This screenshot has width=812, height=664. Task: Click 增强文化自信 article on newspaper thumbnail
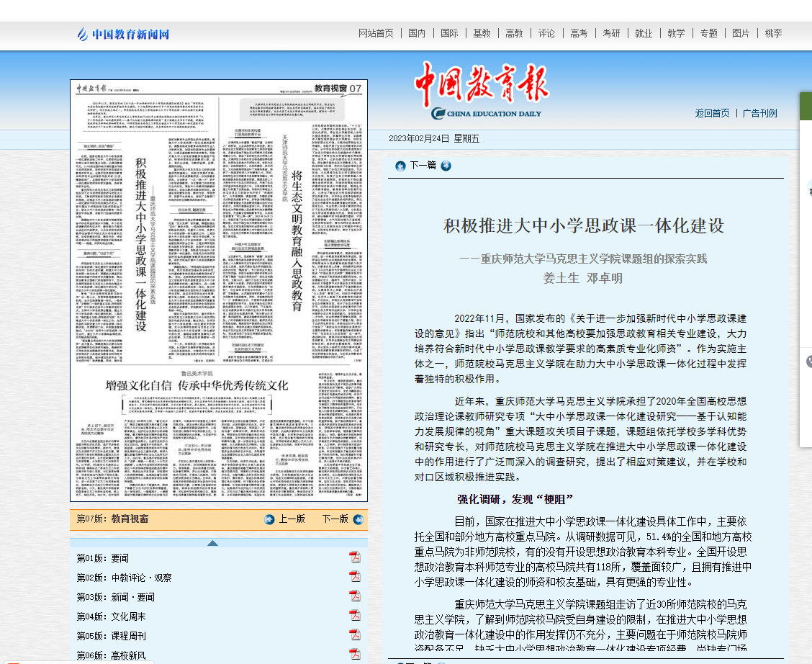click(196, 385)
